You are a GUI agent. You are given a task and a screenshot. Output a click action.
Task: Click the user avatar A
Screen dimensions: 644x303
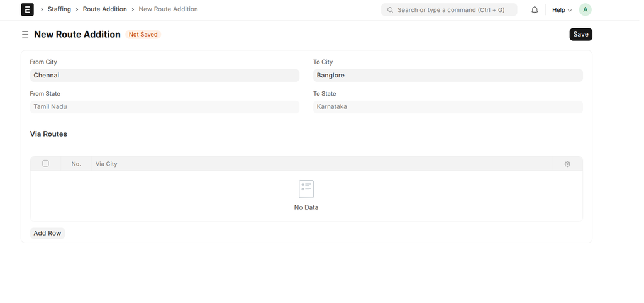(585, 9)
